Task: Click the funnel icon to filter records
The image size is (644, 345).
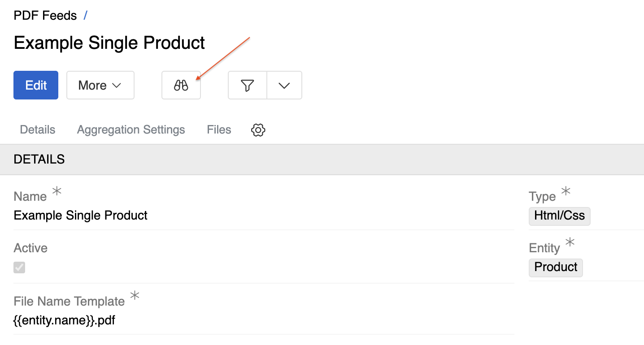Action: (247, 85)
